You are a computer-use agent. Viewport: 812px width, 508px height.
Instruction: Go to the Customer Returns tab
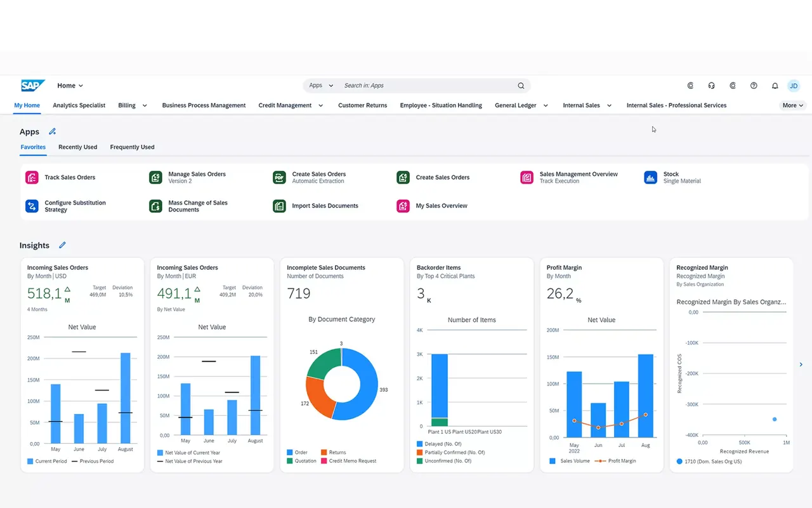click(x=362, y=105)
